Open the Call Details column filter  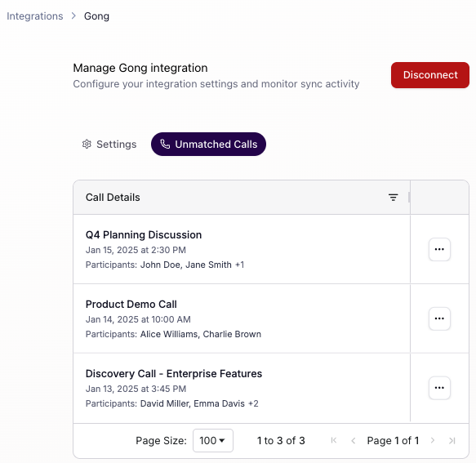[393, 198]
